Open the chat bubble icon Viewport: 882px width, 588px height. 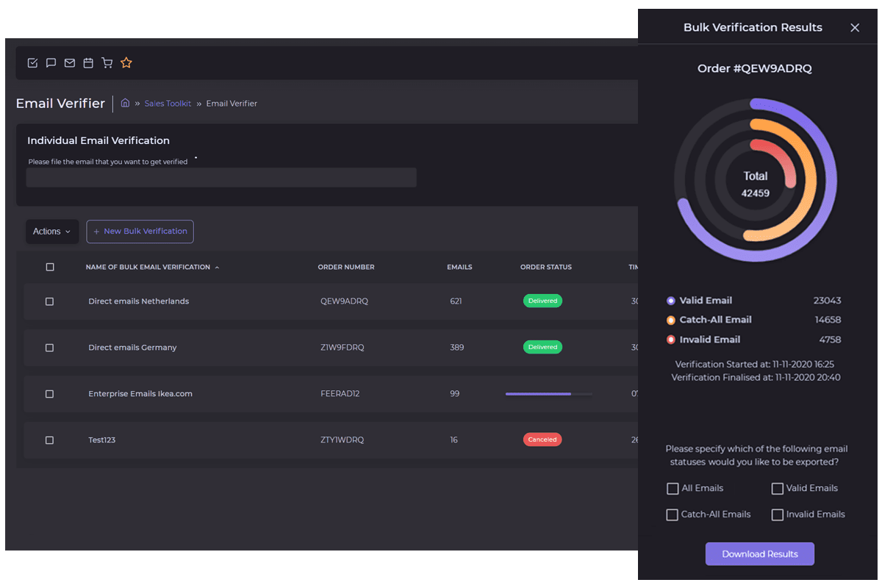51,63
